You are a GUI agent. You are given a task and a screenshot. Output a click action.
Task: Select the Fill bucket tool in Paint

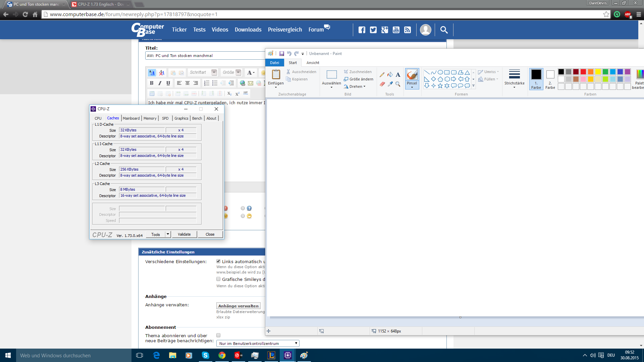390,74
